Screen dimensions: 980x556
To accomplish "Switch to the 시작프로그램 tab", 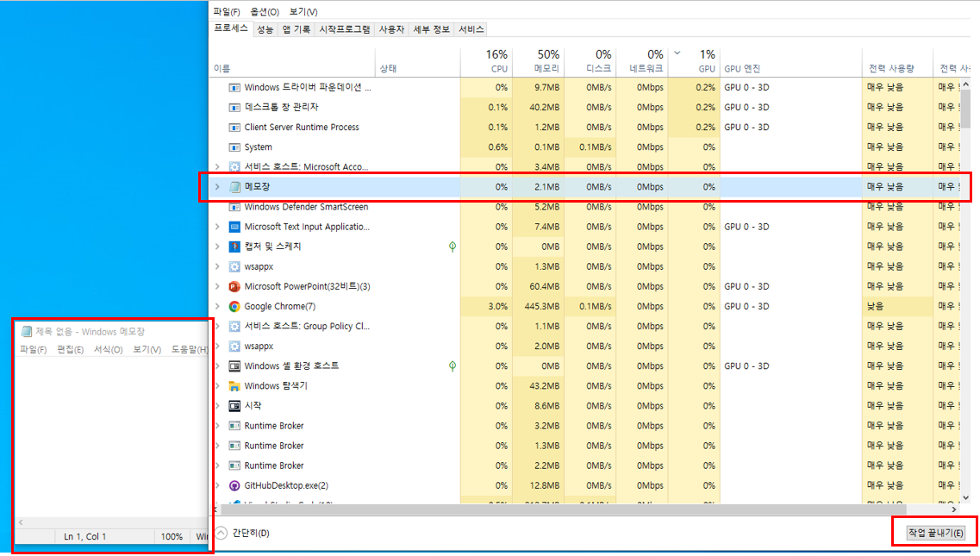I will [345, 29].
